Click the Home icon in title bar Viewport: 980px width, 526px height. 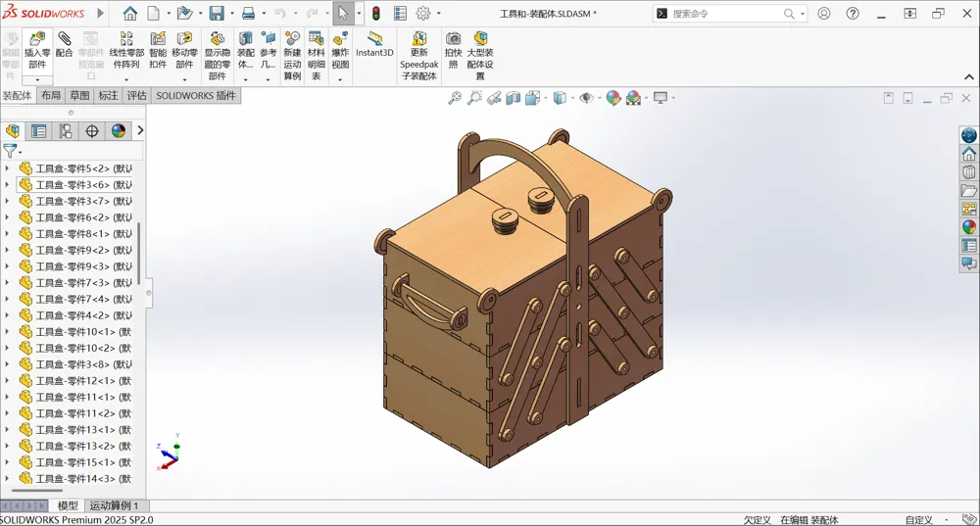(130, 13)
